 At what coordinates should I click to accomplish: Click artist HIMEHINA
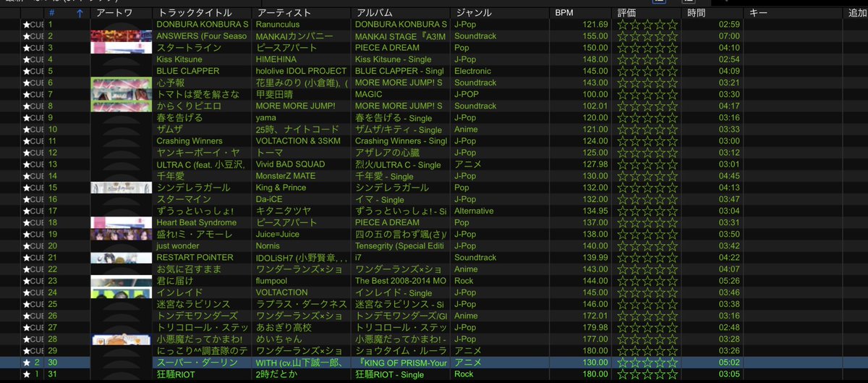277,59
